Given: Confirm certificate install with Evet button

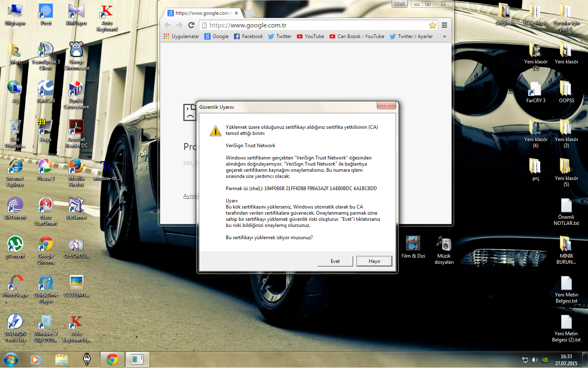Looking at the screenshot, I should (x=335, y=261).
